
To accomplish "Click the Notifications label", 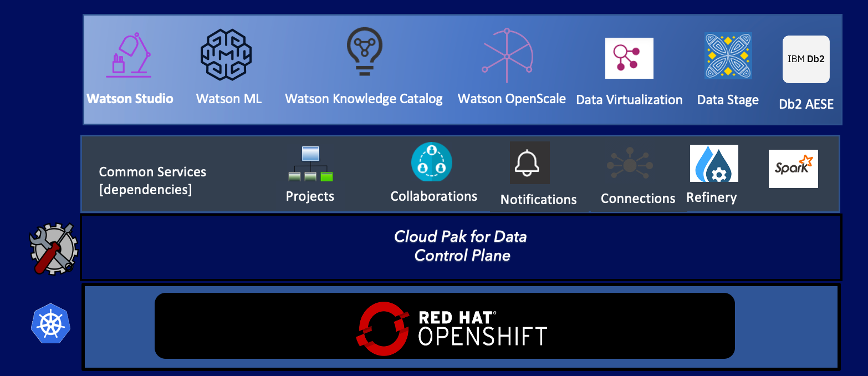I will (538, 200).
